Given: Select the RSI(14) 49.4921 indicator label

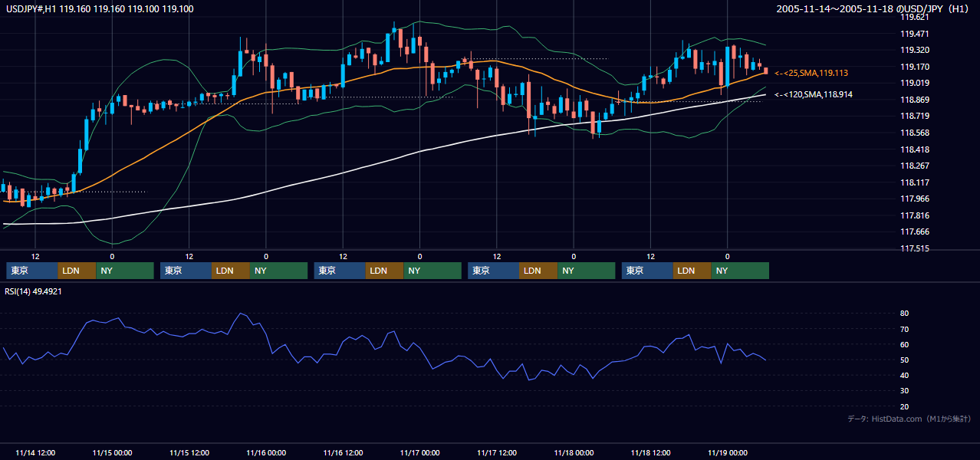Looking at the screenshot, I should (x=34, y=291).
